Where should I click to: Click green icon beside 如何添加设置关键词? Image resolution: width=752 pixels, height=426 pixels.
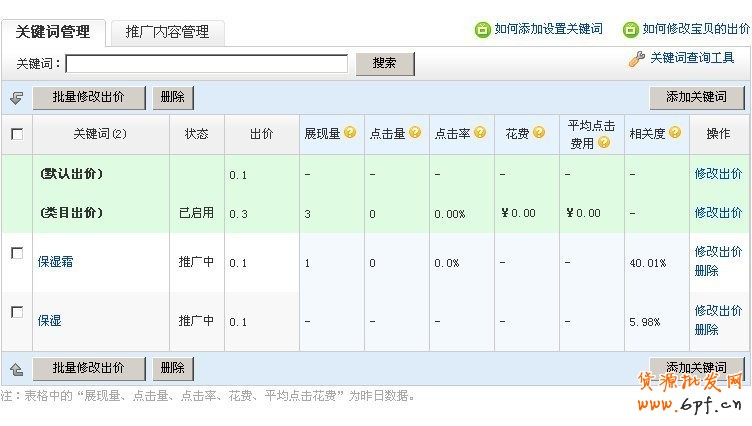point(482,30)
